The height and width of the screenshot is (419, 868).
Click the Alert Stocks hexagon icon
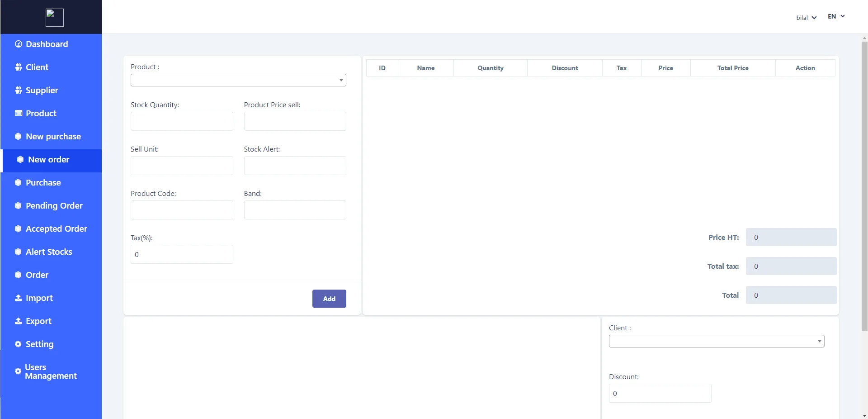point(18,252)
